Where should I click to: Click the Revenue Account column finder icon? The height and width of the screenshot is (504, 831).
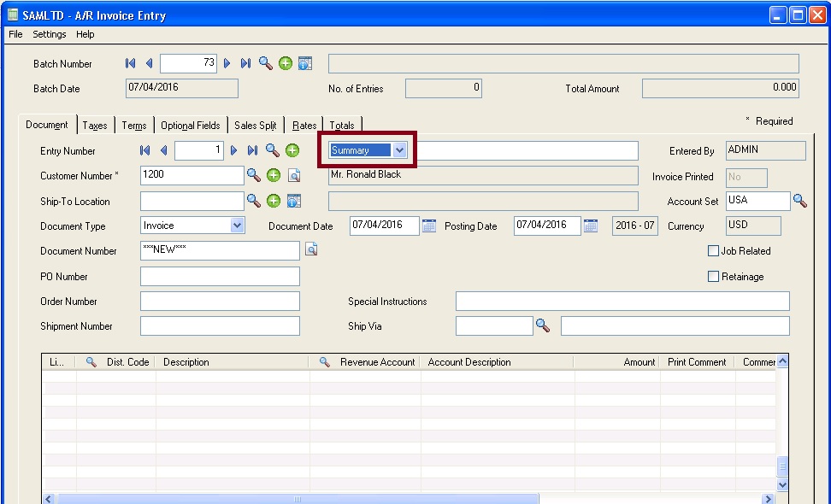[x=324, y=362]
